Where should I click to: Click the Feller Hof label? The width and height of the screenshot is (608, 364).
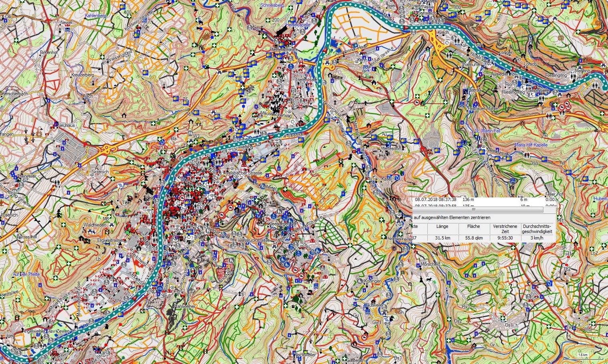(554, 194)
